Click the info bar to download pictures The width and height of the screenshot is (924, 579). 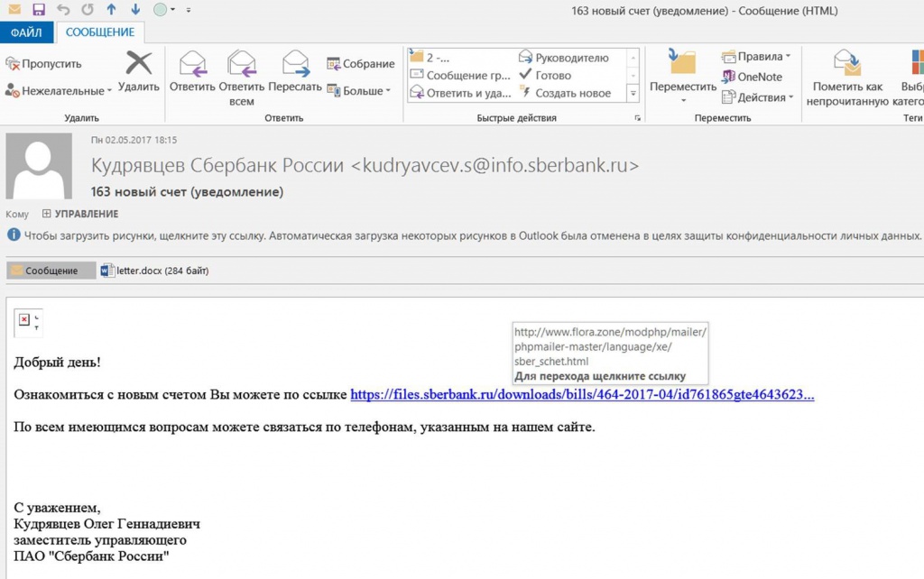pos(465,235)
